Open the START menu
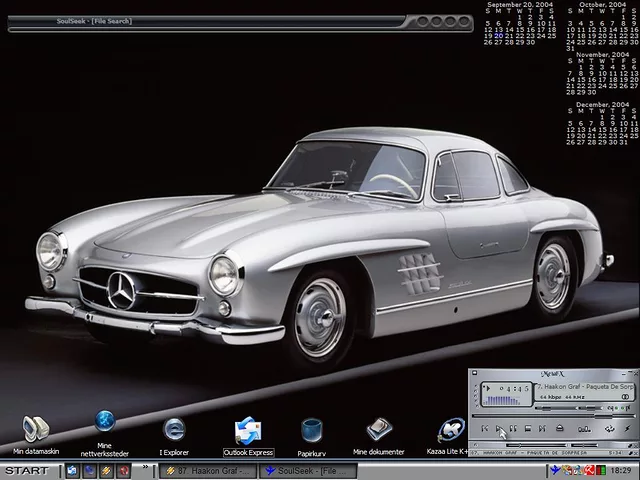 click(27, 471)
